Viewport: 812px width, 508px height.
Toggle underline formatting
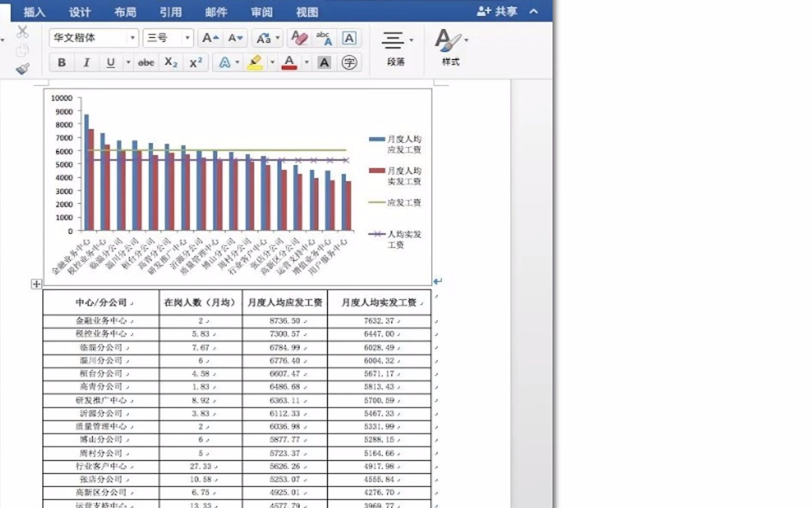click(x=111, y=63)
